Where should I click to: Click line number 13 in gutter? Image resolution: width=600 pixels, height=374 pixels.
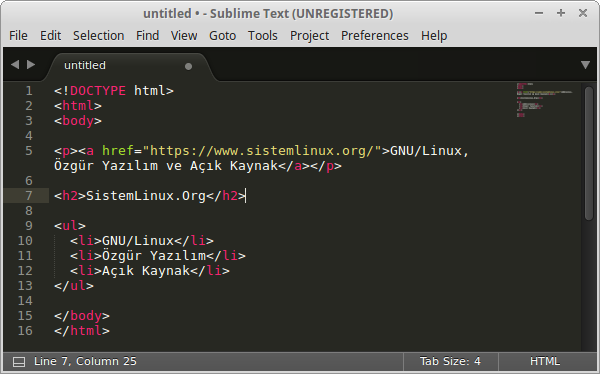(x=25, y=286)
